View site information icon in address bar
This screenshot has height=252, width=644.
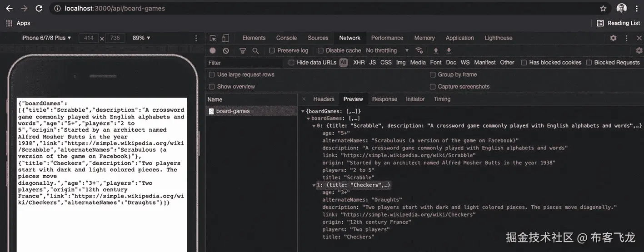[x=57, y=9]
